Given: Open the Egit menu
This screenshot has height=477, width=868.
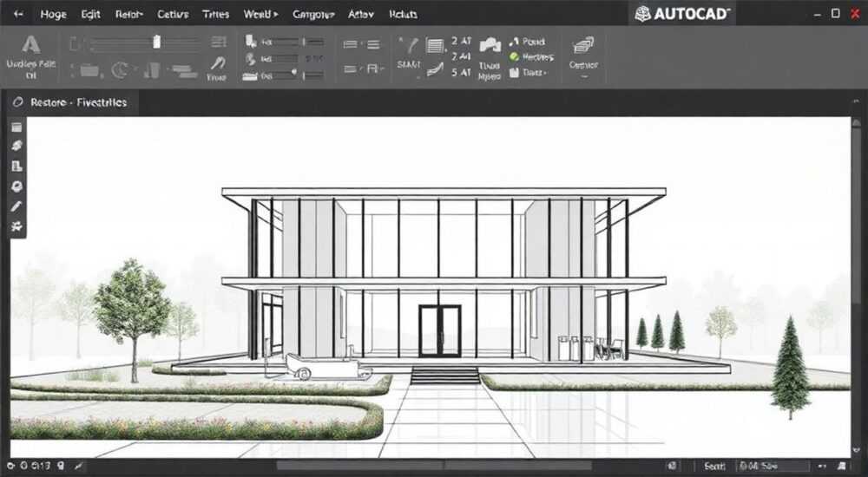Looking at the screenshot, I should tap(91, 15).
